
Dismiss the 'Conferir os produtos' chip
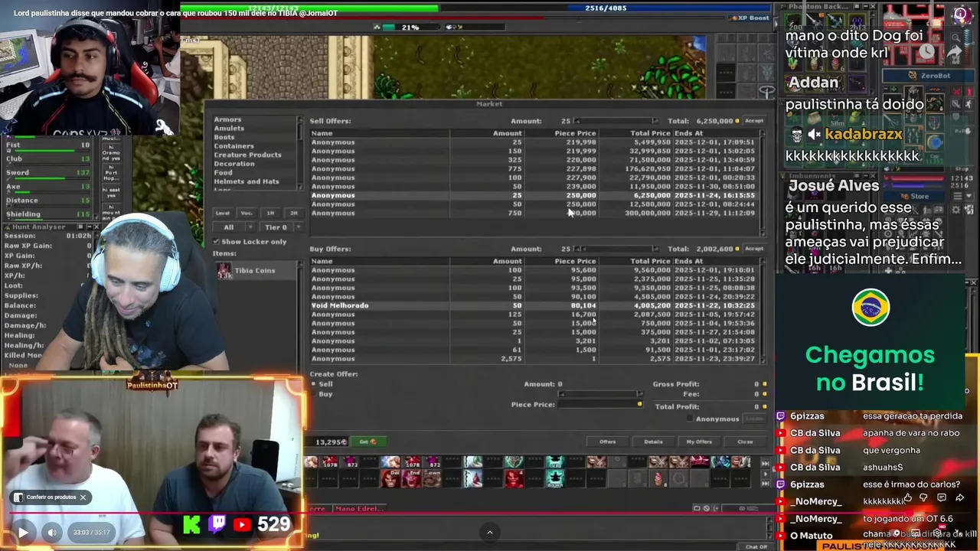[83, 497]
